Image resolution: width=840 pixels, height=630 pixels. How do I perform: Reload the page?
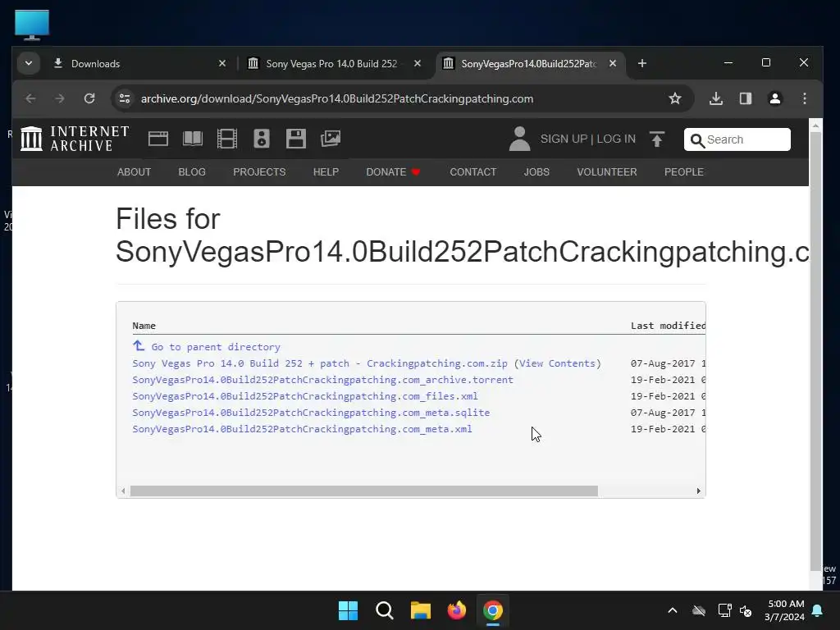pyautogui.click(x=89, y=98)
